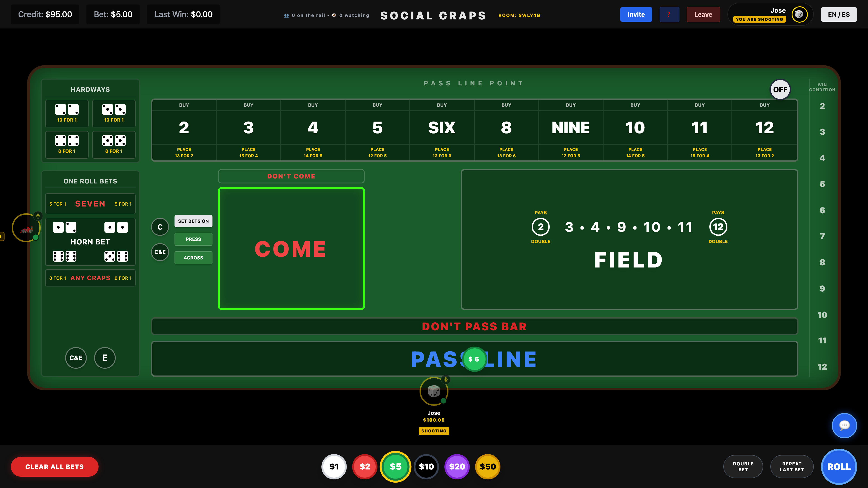Bet on hard six 10 FOR 1
868x488 pixels.
pyautogui.click(x=114, y=113)
